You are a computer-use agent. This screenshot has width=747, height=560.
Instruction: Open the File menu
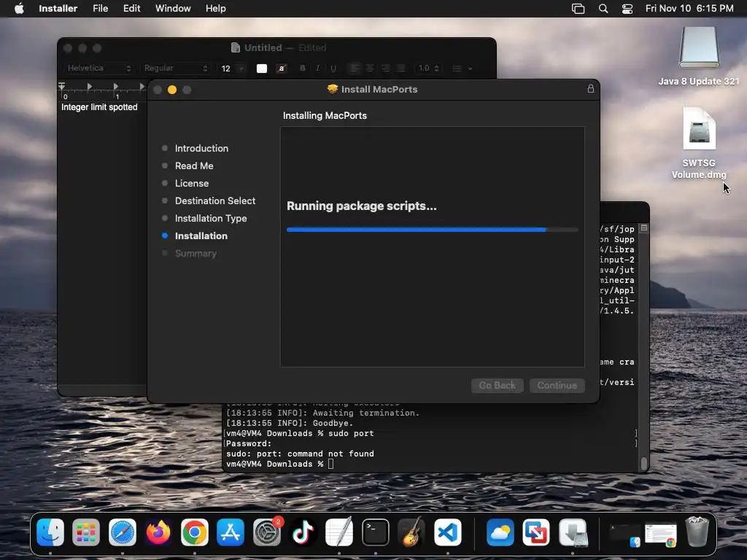point(100,9)
